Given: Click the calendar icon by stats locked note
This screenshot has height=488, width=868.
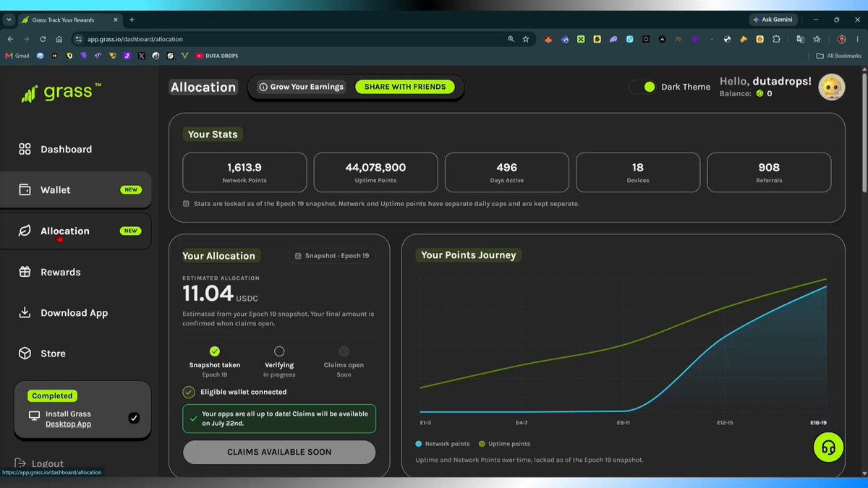Looking at the screenshot, I should pyautogui.click(x=187, y=204).
